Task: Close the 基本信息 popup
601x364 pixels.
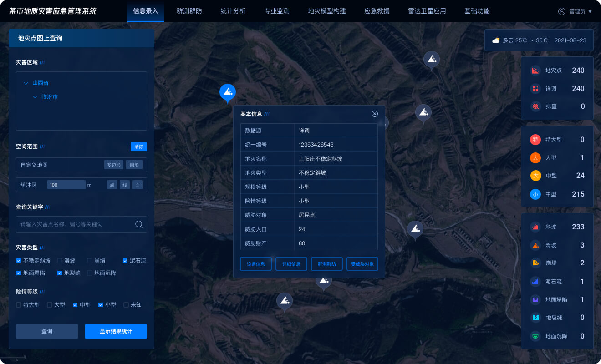Action: (375, 114)
